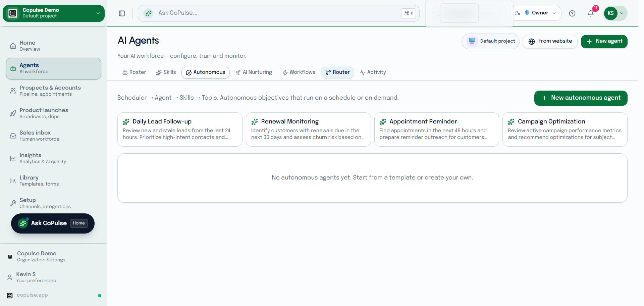644x306 pixels.
Task: Click the green status dot near copulse.app
Action: 100,296
